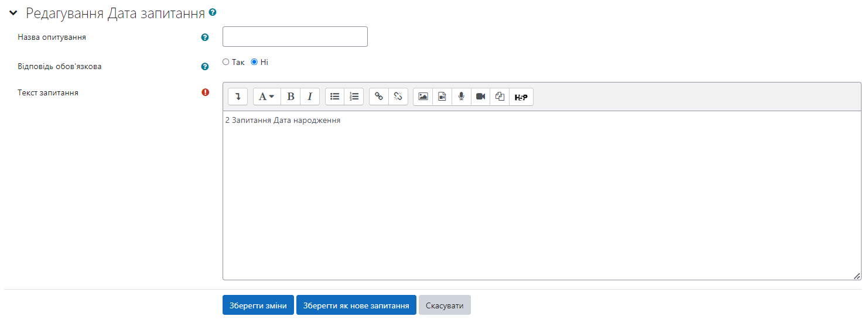
Task: Toggle the editor toolbar expand arrow
Action: [238, 97]
